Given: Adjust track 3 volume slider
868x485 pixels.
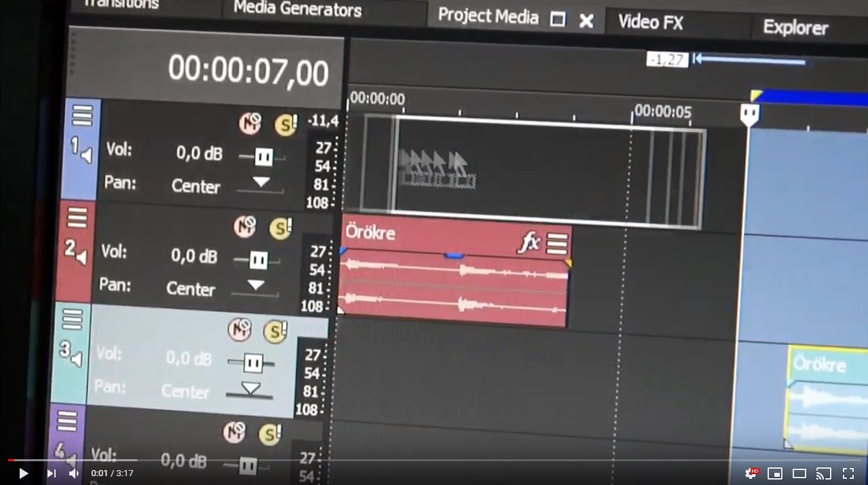Looking at the screenshot, I should [x=252, y=363].
